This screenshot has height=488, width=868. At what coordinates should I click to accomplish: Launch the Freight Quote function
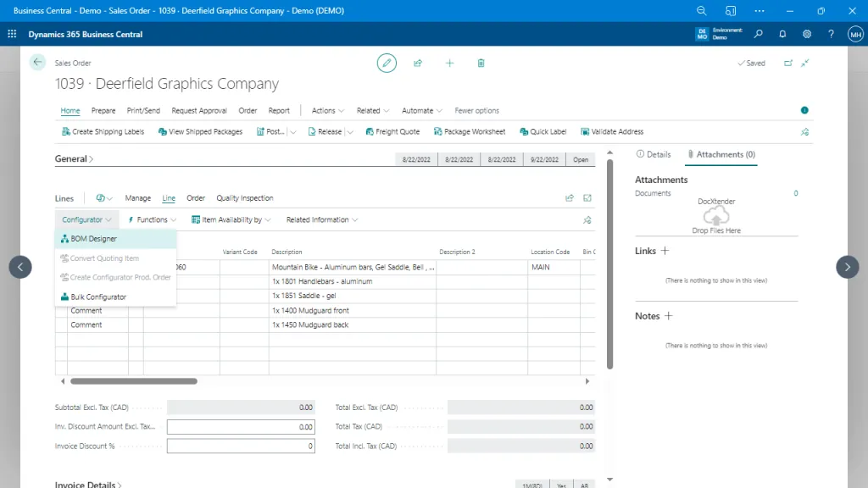[392, 131]
